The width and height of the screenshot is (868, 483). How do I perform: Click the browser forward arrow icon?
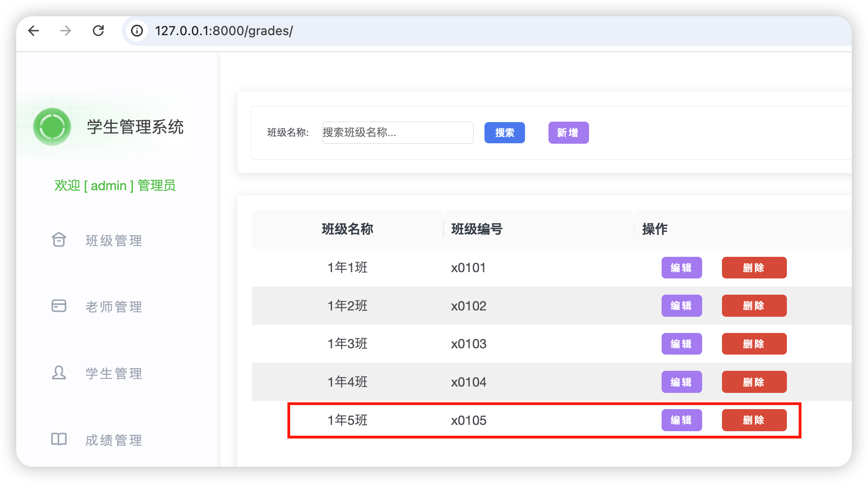coord(66,31)
